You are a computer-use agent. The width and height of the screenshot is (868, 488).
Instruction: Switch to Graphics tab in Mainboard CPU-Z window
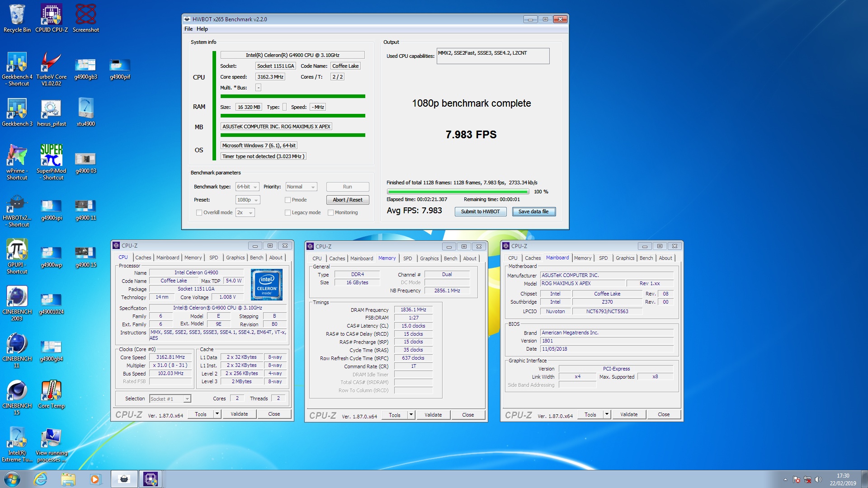625,258
